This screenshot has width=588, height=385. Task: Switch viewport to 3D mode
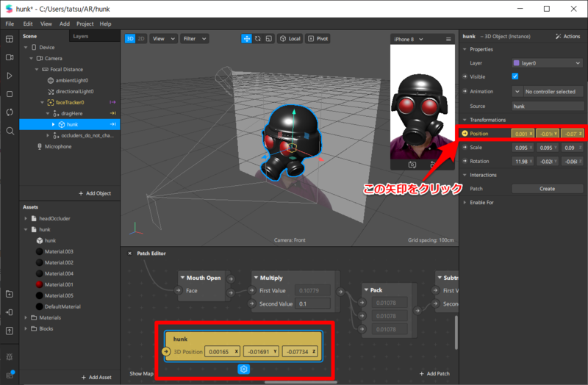click(130, 39)
